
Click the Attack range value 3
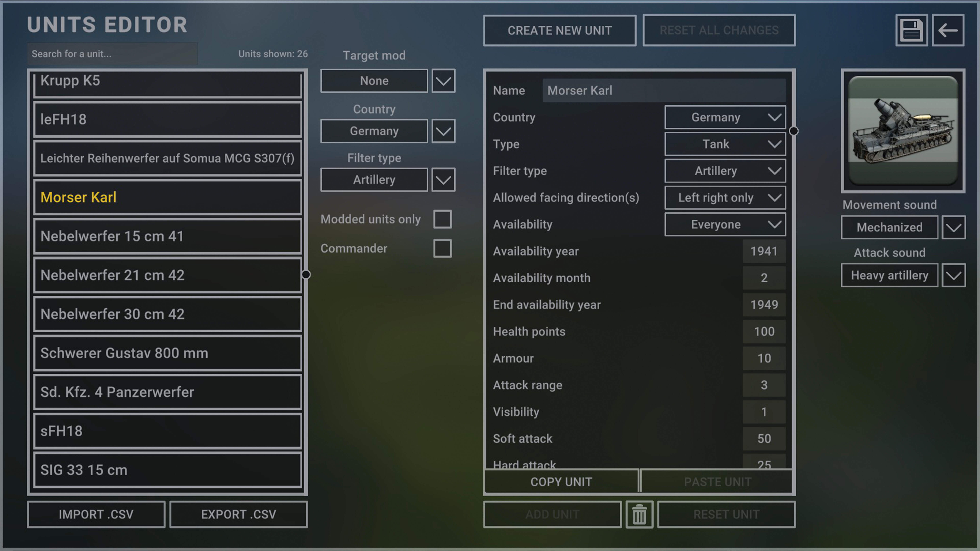click(x=764, y=385)
